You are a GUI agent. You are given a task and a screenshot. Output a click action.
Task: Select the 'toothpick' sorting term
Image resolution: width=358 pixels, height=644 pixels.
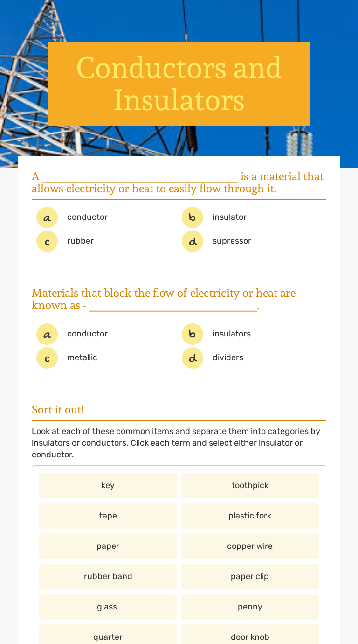click(x=250, y=485)
